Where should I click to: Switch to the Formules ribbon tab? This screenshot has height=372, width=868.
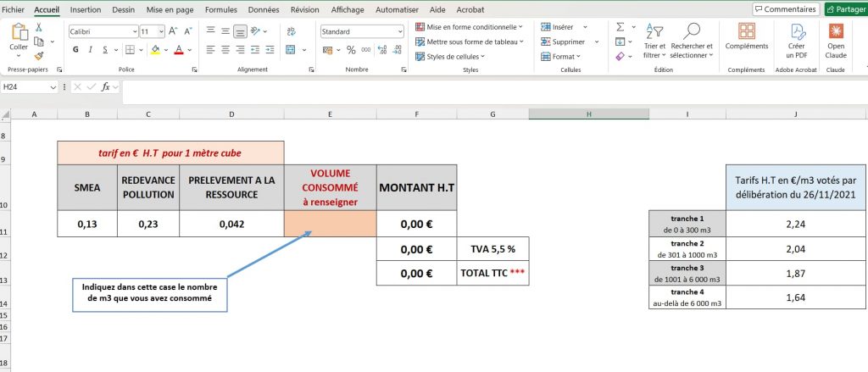pyautogui.click(x=220, y=9)
